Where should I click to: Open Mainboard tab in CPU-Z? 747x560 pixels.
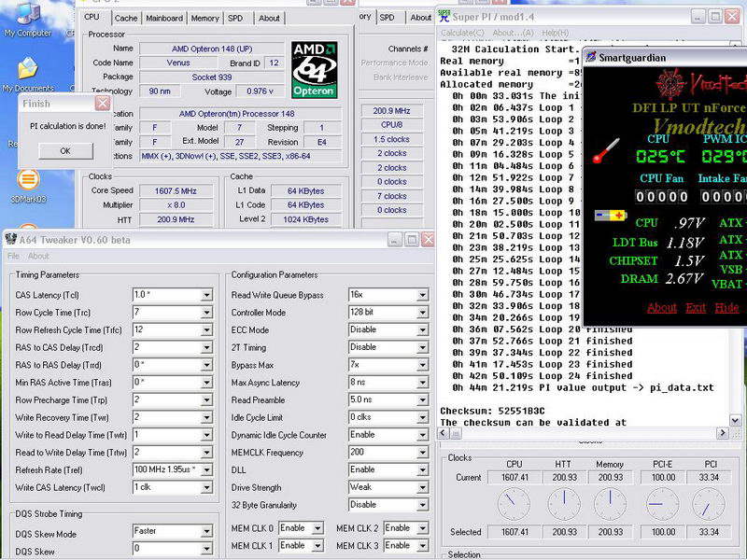(164, 18)
